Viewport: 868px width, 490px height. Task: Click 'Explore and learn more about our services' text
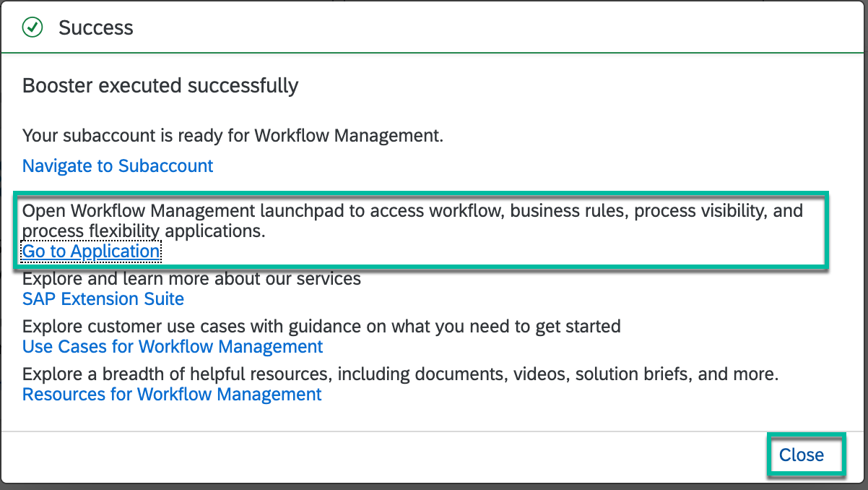coord(191,278)
